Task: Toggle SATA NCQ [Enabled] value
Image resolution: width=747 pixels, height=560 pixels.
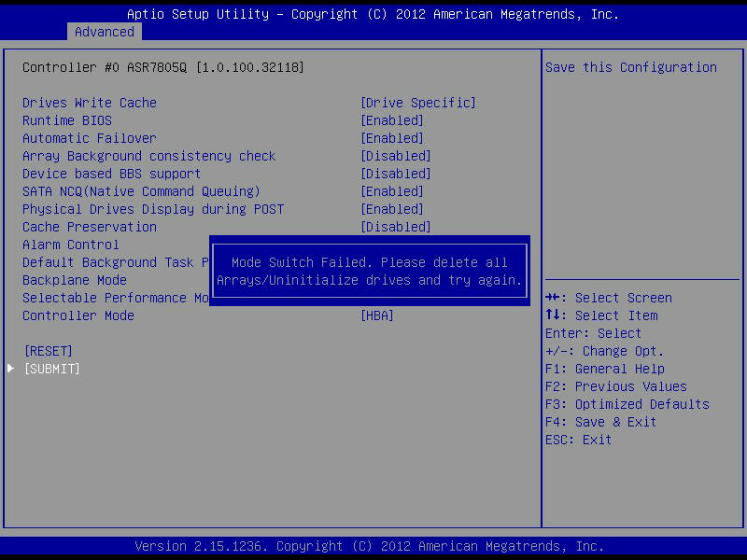Action: [x=392, y=191]
